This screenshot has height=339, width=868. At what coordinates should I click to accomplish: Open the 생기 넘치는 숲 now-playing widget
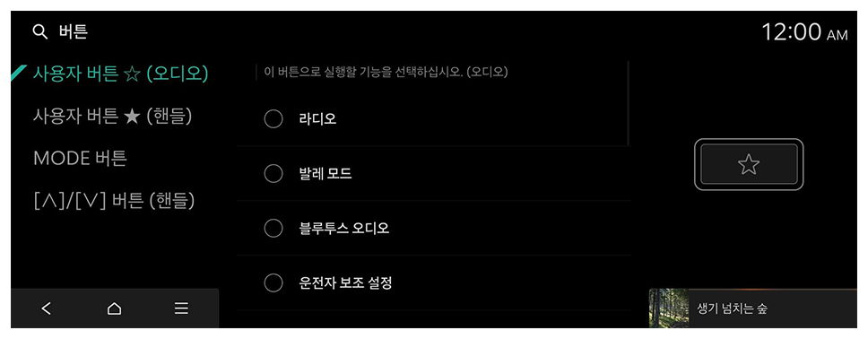(753, 308)
